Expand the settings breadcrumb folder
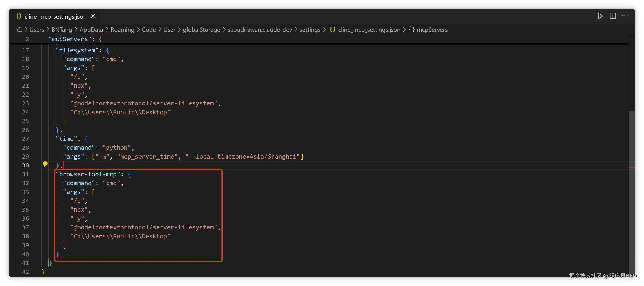Viewport: 644px width, 286px height. click(x=310, y=30)
